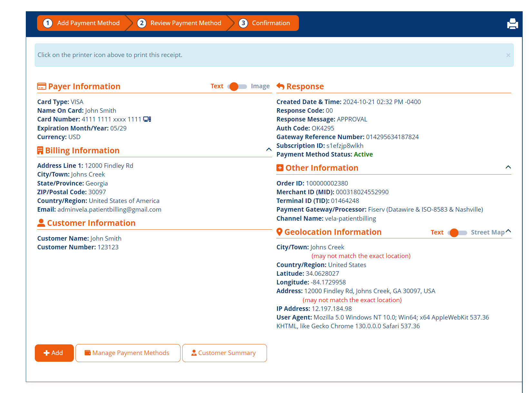Click the Payer Information credit card icon
Screen dimensions: 532x393
[42, 86]
